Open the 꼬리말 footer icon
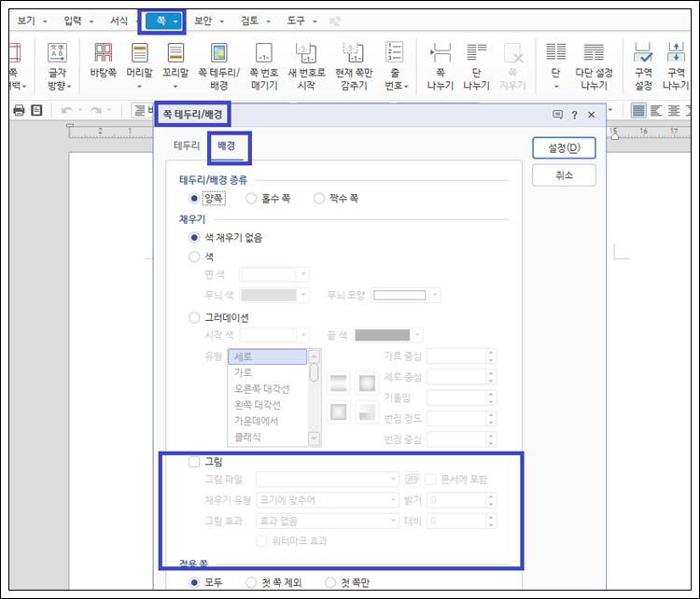 (x=175, y=65)
